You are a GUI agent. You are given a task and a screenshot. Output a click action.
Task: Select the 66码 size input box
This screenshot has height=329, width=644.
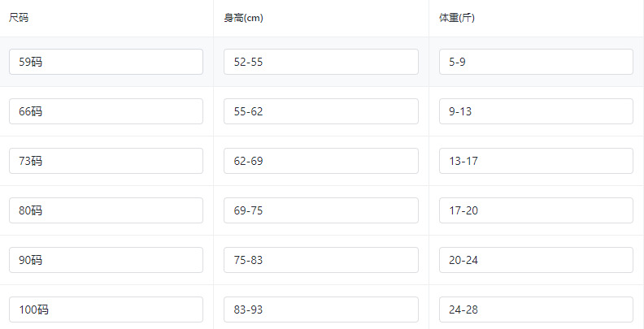click(106, 111)
